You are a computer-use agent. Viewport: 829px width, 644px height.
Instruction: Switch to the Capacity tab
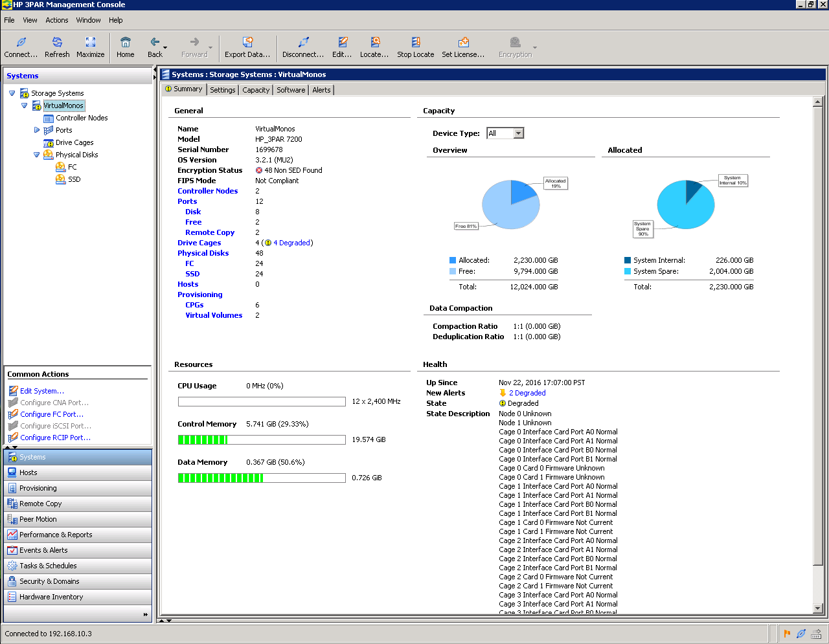click(x=255, y=89)
